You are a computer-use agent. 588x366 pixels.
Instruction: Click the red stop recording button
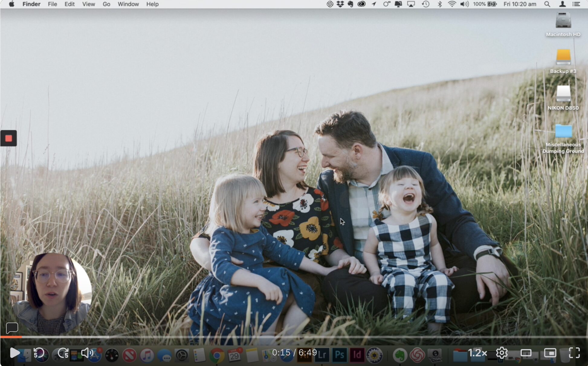[x=8, y=138]
